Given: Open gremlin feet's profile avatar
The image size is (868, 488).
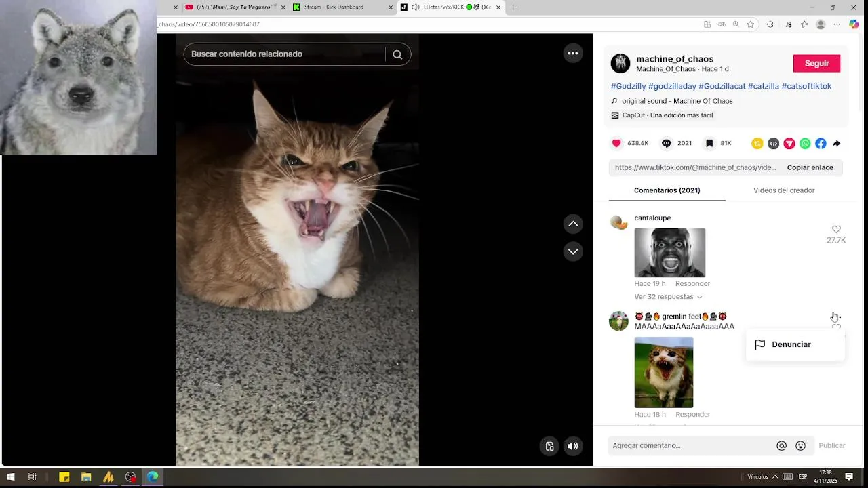Looking at the screenshot, I should [x=618, y=321].
